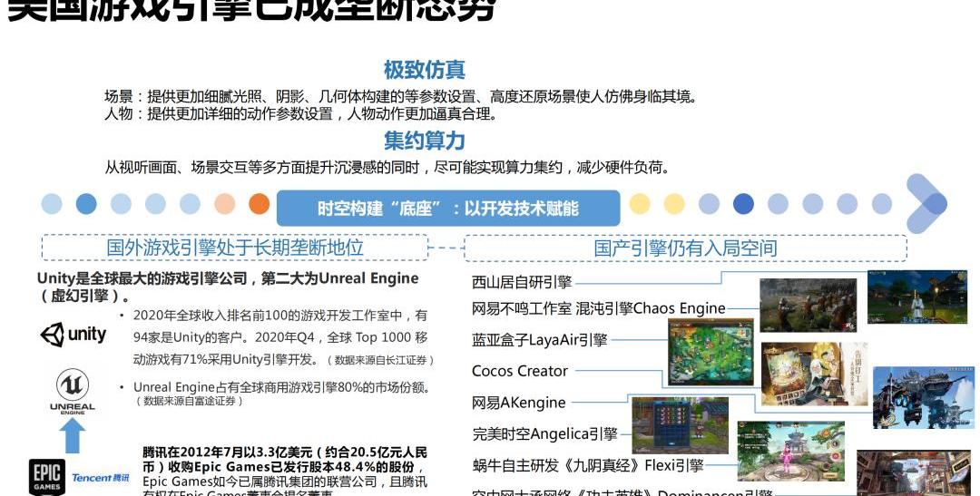
Task: Click the line starting with 人物:提供更加详细的动作
Action: coord(300,114)
